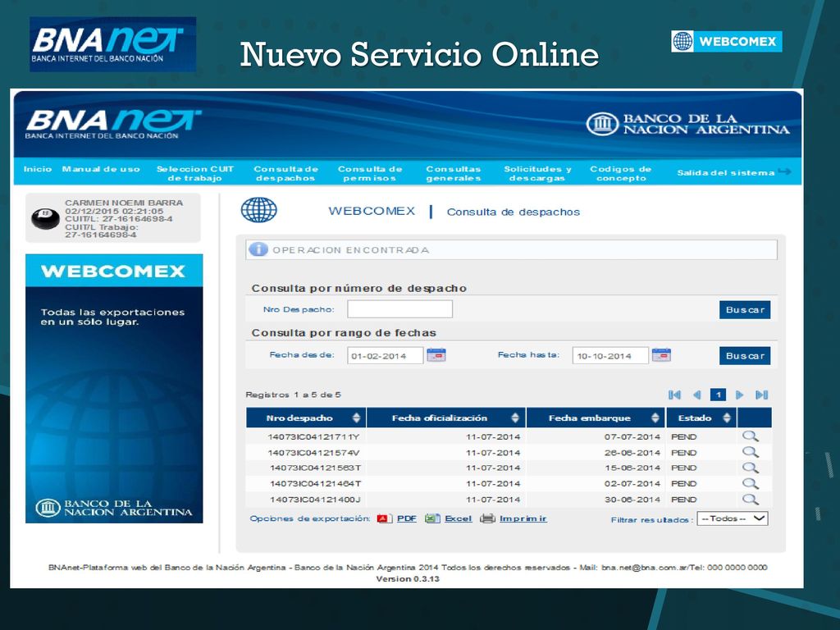
Task: Click despacho number 14073IC04121563T
Action: pos(315,468)
